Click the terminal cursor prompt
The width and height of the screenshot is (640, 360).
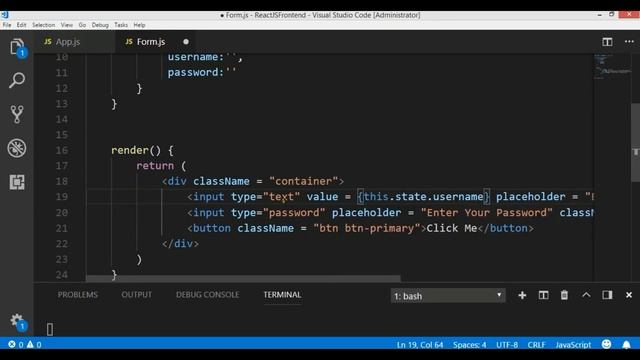[50, 329]
